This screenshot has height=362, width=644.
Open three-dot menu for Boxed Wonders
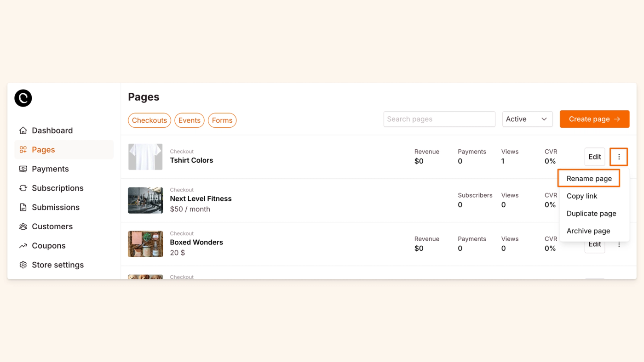point(619,244)
